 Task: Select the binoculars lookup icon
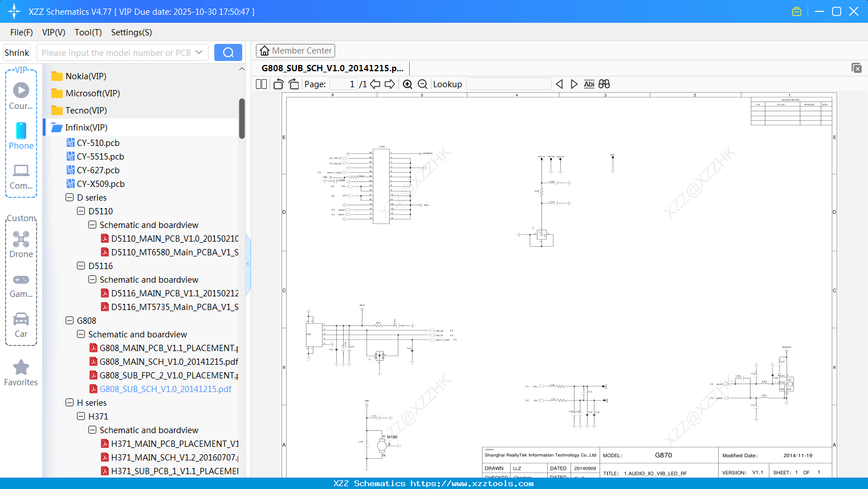pos(604,84)
